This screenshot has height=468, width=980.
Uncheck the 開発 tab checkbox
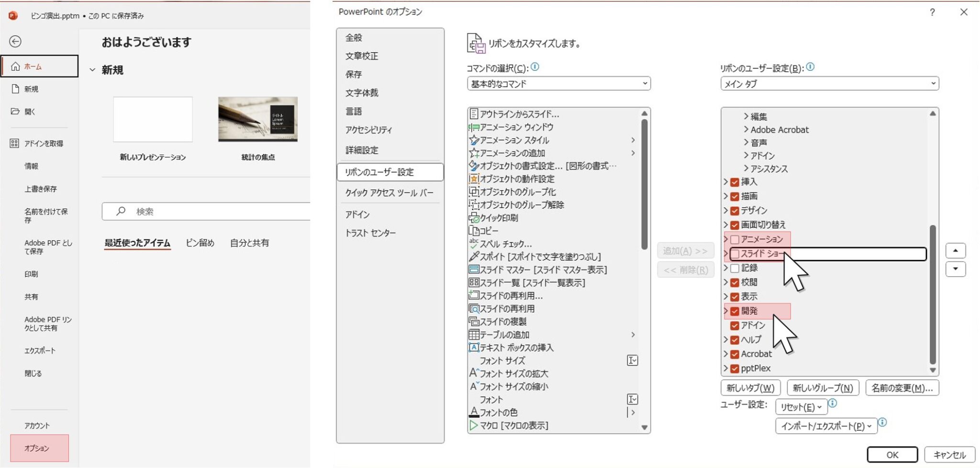click(x=735, y=311)
